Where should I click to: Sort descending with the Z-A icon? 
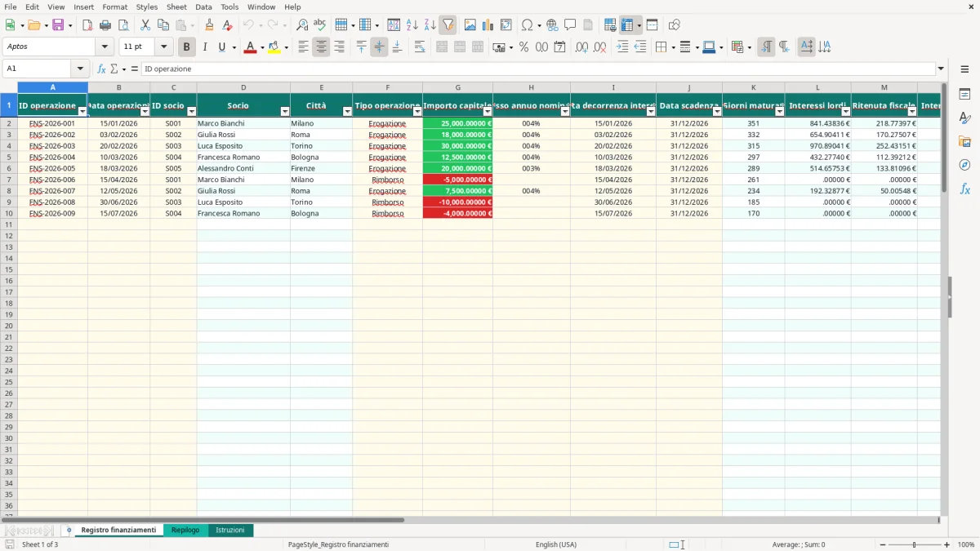(x=430, y=25)
